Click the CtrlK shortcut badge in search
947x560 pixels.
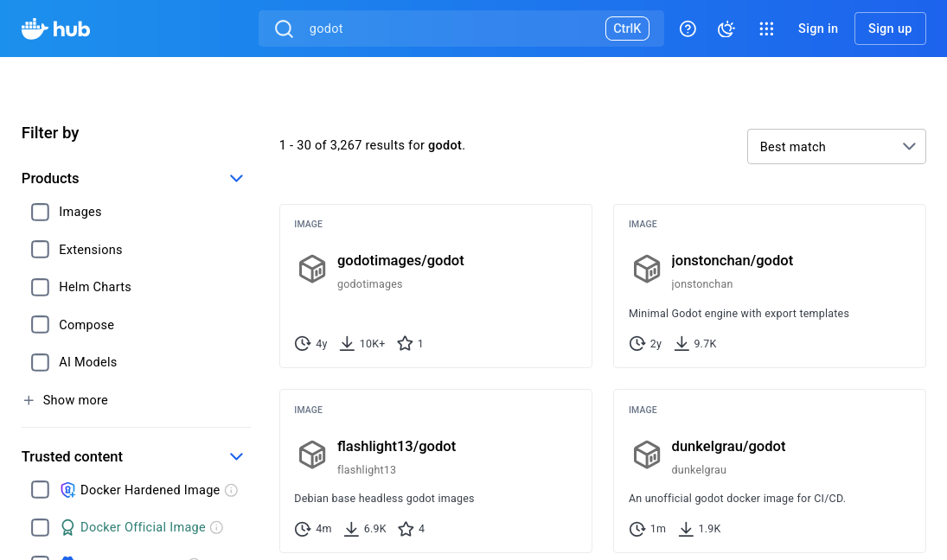point(627,28)
